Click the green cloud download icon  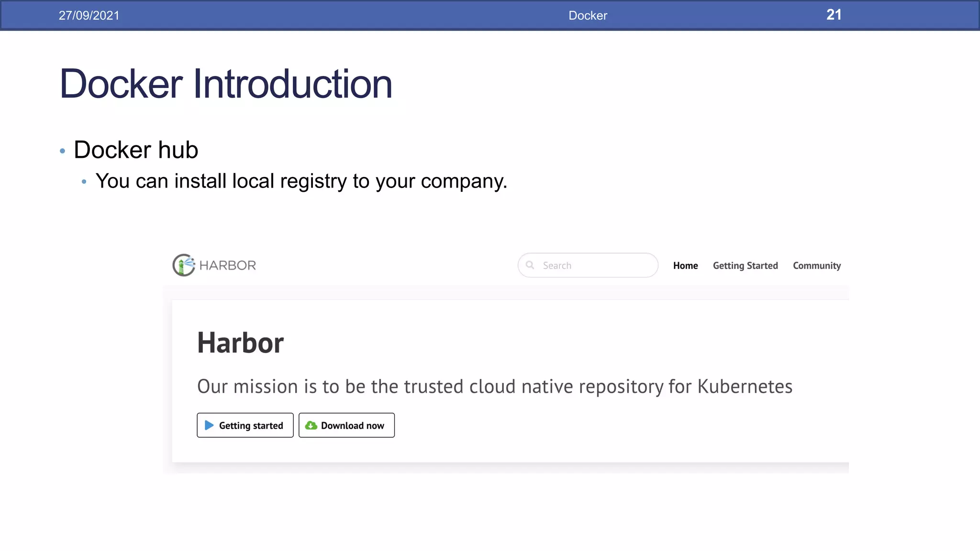(311, 425)
